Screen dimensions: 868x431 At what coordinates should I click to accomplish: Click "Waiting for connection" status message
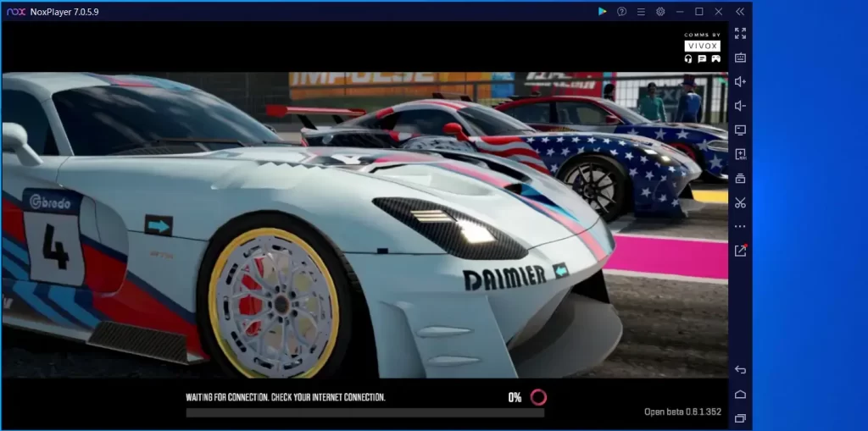coord(286,397)
